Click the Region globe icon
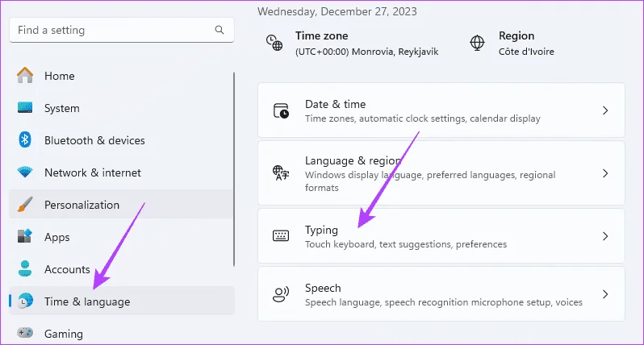 pos(477,43)
